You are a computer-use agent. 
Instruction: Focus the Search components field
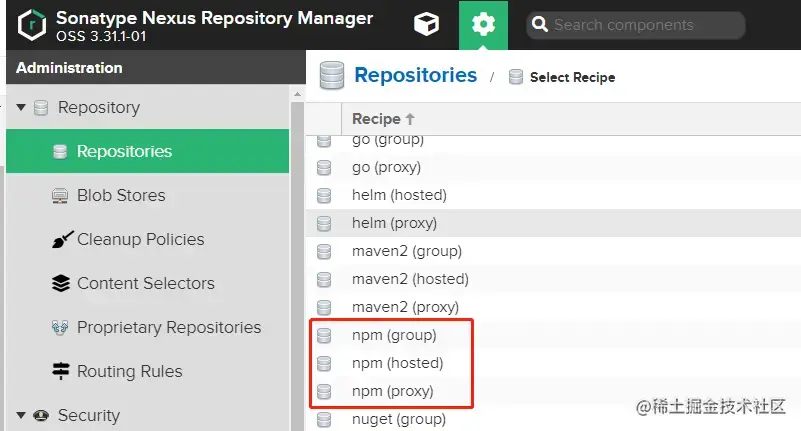tap(635, 25)
